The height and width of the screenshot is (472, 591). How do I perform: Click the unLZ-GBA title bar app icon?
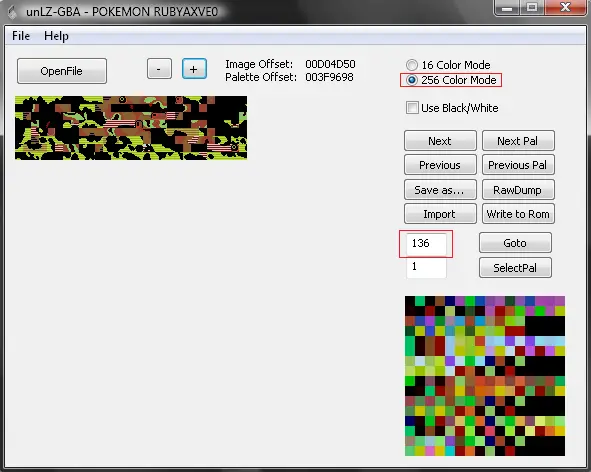click(x=12, y=12)
